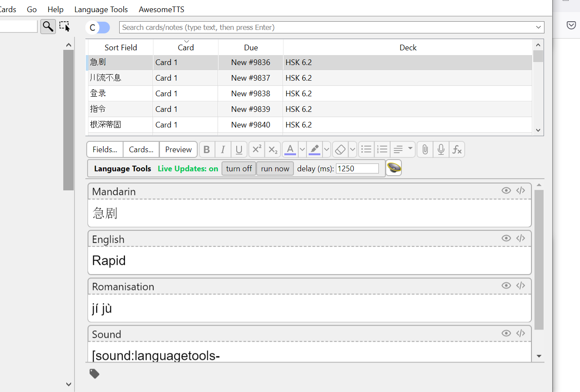This screenshot has width=580, height=392.
Task: Open the card Preview window
Action: [x=178, y=149]
